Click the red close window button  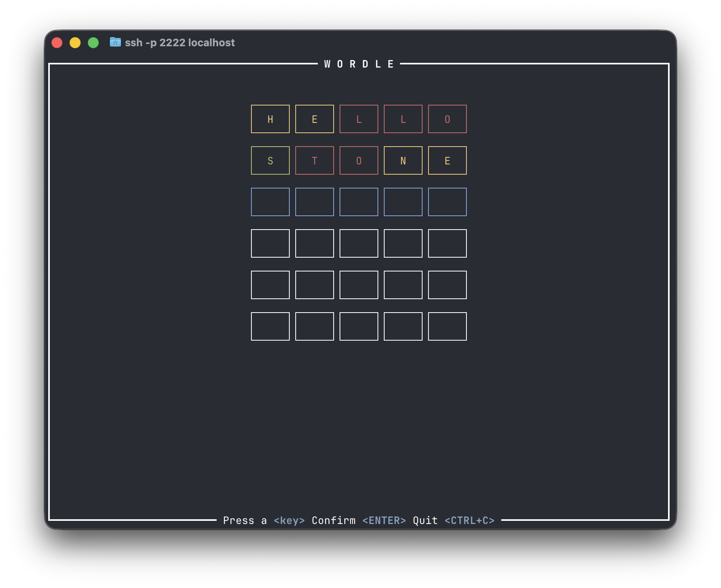(x=57, y=43)
